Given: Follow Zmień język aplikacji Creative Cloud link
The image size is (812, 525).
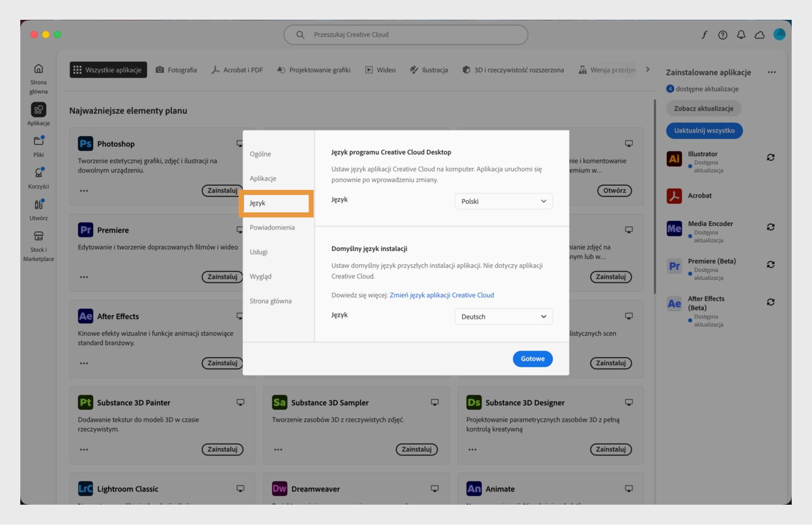Looking at the screenshot, I should 442,295.
